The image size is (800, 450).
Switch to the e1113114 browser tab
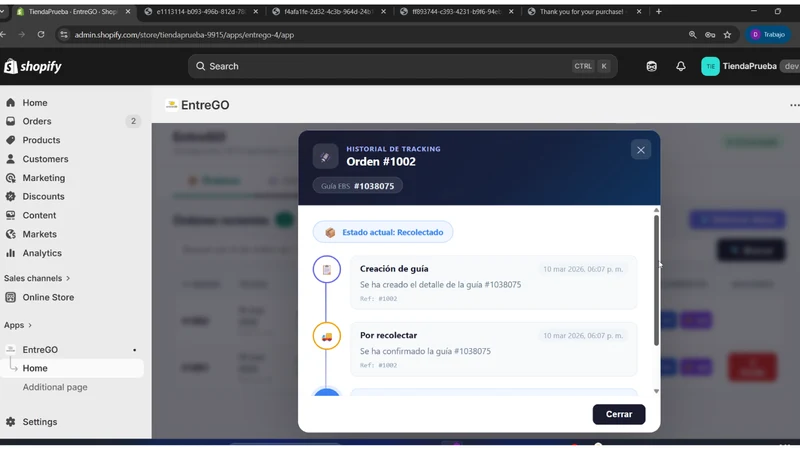click(x=201, y=12)
